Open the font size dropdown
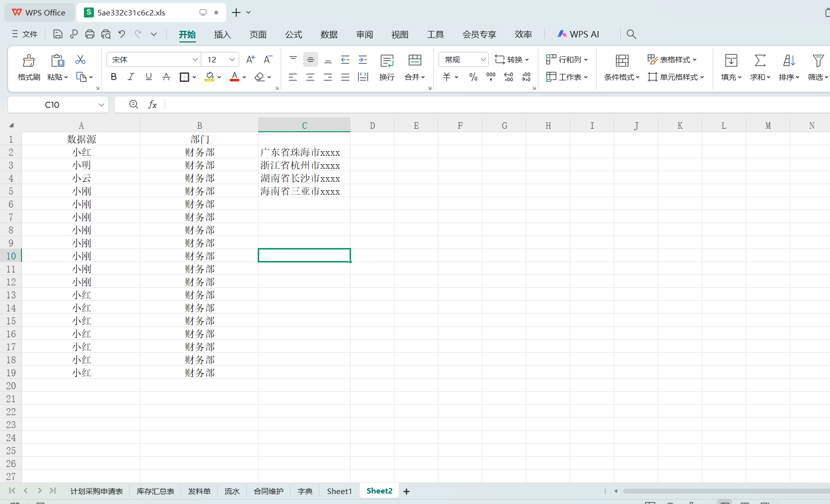 click(232, 59)
